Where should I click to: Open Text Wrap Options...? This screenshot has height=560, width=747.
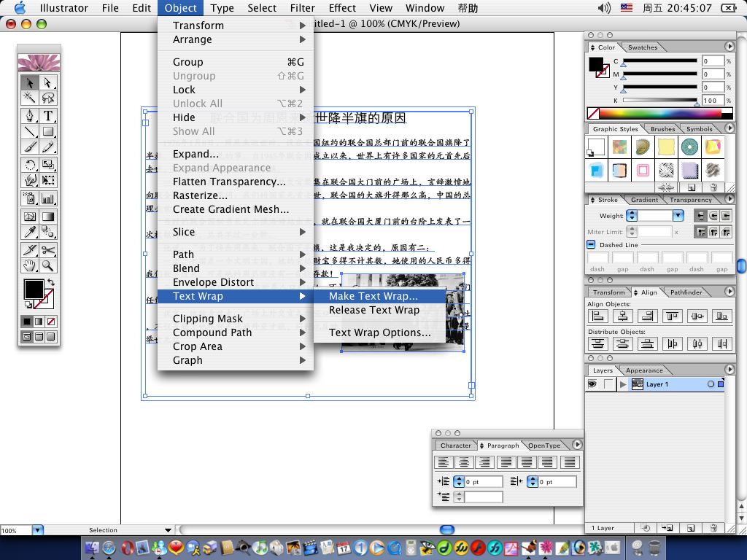coord(379,332)
